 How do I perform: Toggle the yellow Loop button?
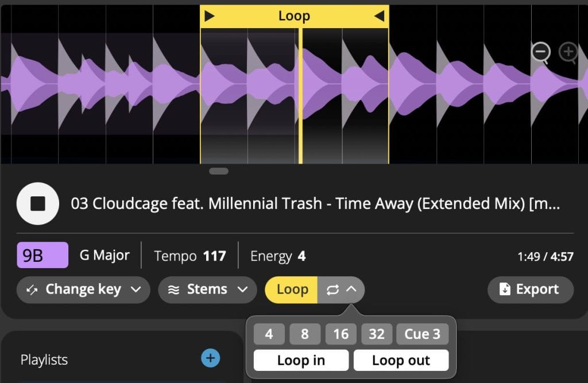coord(292,289)
